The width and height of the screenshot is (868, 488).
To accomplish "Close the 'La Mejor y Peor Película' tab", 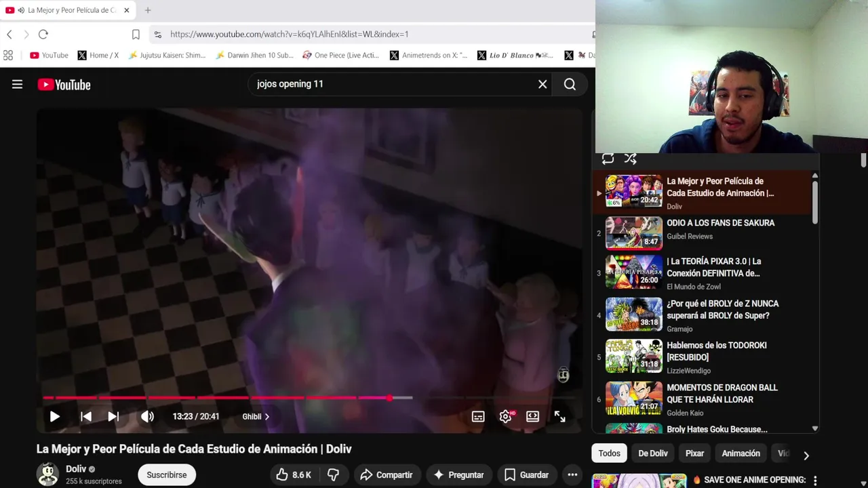I will point(126,10).
